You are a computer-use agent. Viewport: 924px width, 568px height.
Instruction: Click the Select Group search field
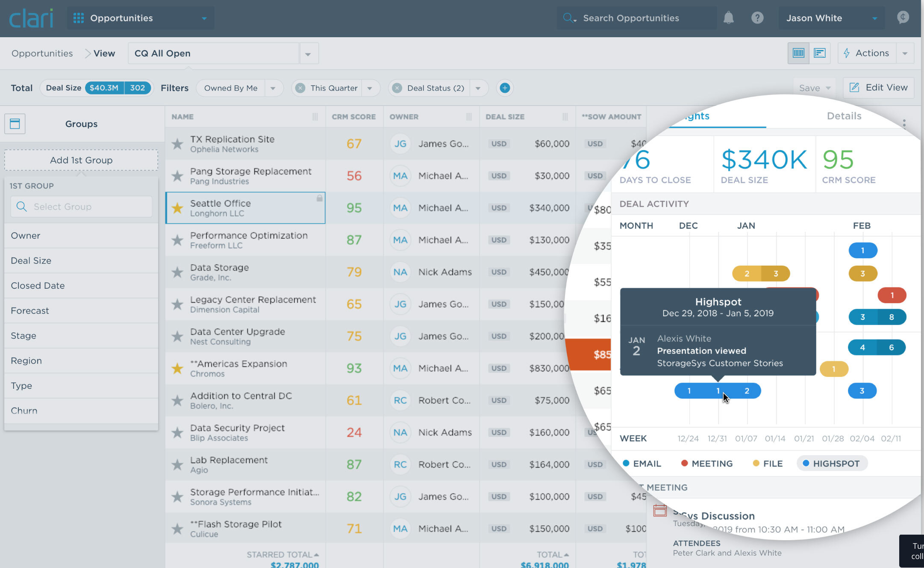[81, 207]
